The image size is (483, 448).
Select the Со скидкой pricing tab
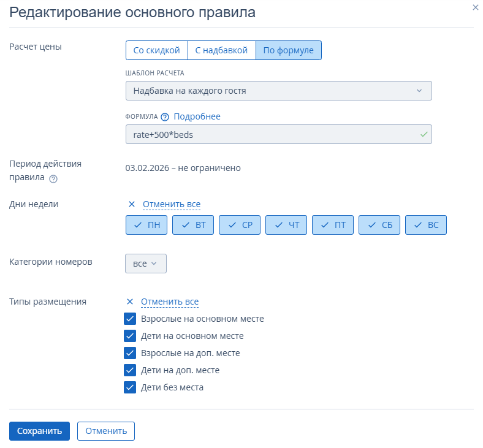point(156,50)
